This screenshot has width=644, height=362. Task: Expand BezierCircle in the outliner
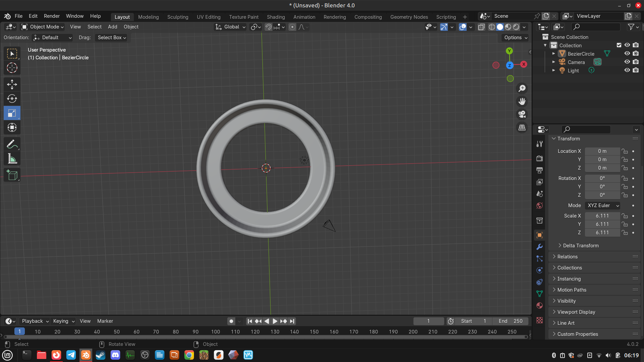tap(554, 54)
